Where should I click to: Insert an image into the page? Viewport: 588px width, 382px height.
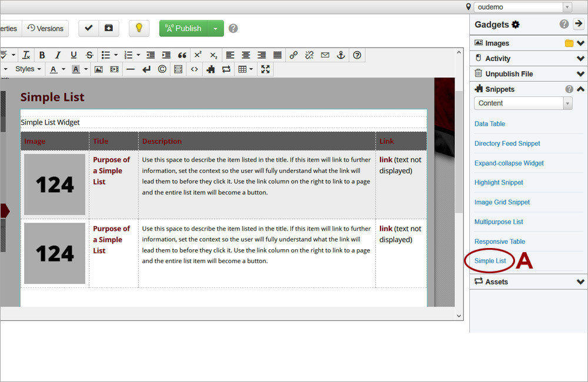99,69
